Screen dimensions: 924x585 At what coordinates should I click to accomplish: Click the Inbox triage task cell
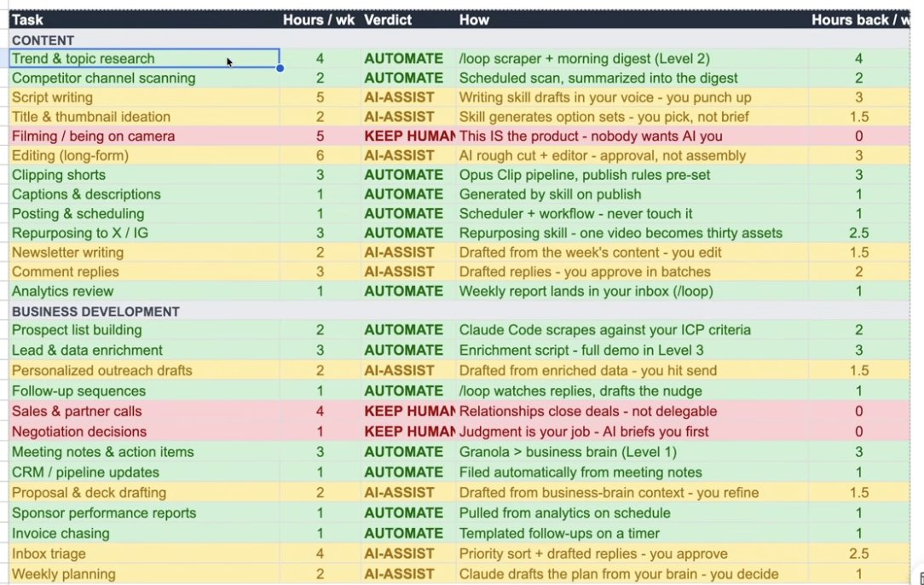click(144, 553)
